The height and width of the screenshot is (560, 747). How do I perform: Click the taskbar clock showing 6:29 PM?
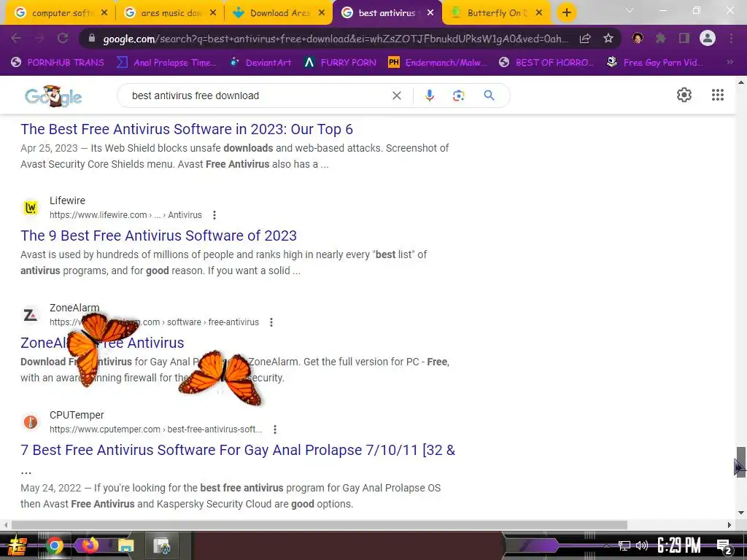(679, 545)
